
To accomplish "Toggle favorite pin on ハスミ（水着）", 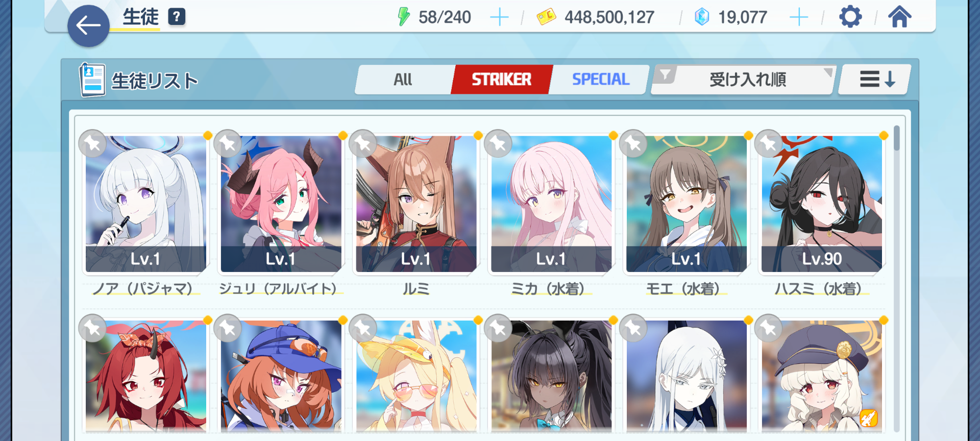I will point(769,143).
